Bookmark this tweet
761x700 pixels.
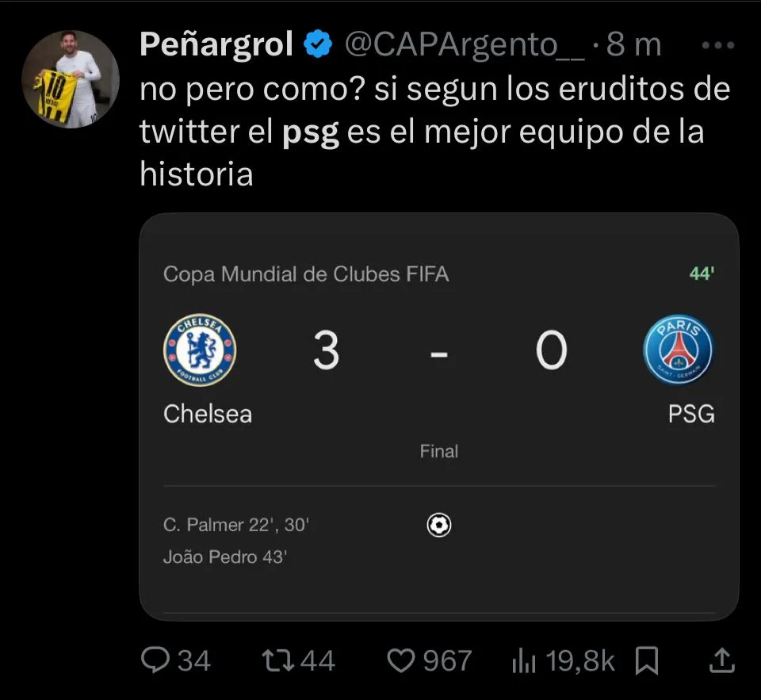(648, 660)
